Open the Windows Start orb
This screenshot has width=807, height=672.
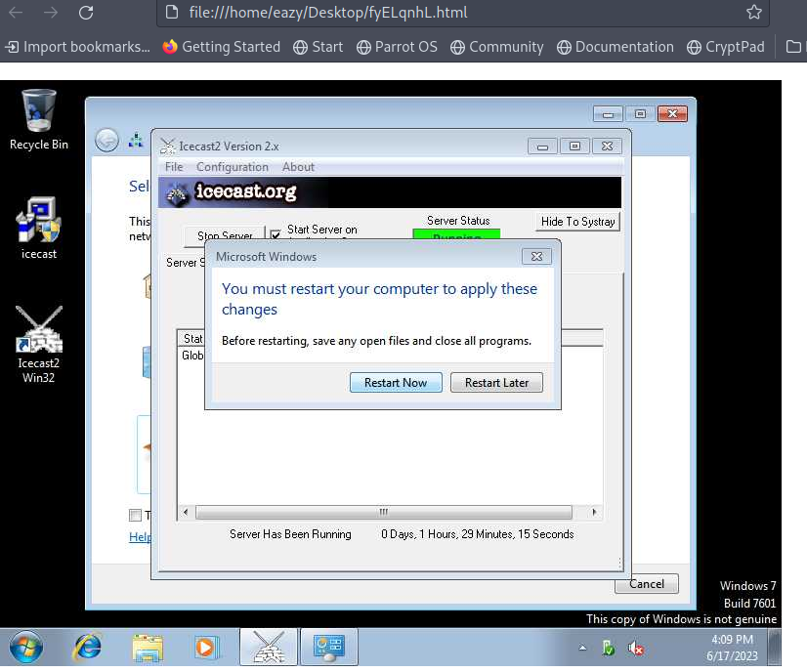[x=26, y=647]
